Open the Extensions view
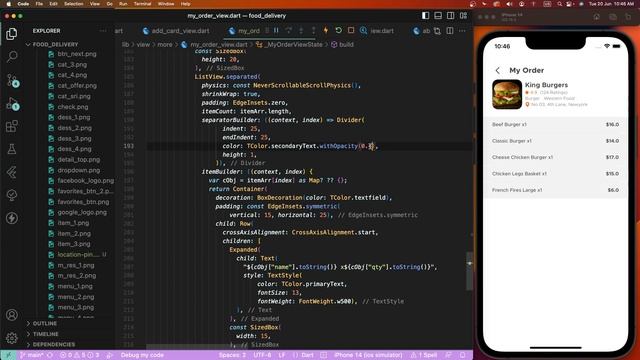 coord(12,126)
